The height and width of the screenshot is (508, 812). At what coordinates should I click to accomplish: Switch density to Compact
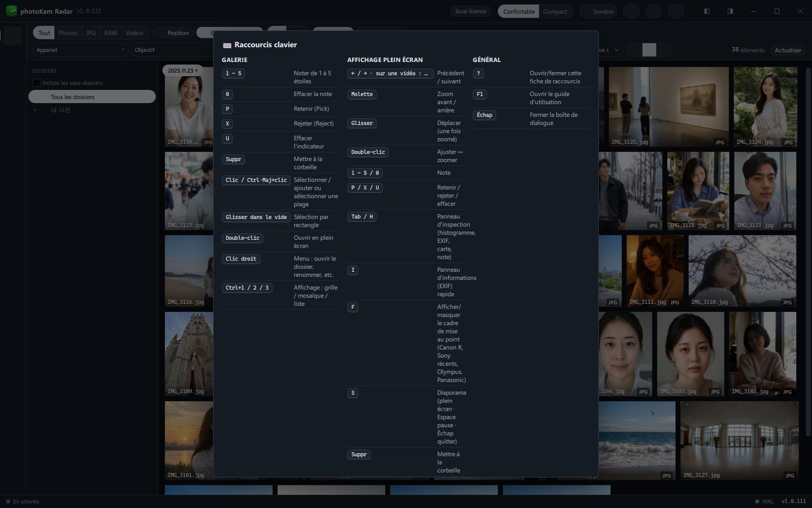coord(555,12)
